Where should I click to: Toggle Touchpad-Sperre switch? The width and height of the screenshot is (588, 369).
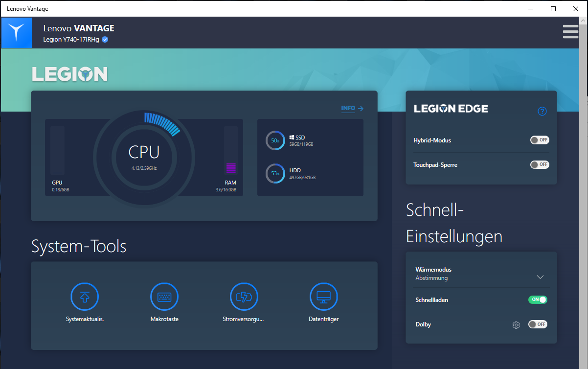(540, 164)
